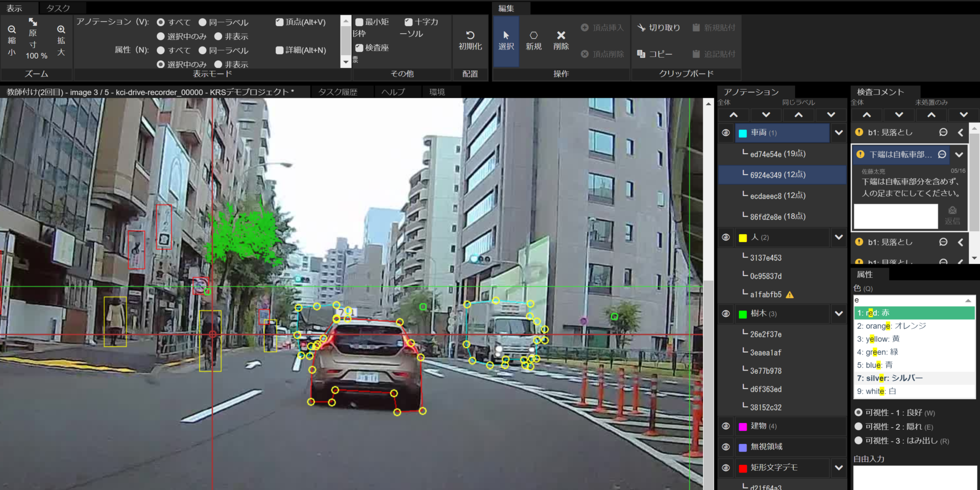Click the 初期化 layout reset icon

click(x=470, y=36)
